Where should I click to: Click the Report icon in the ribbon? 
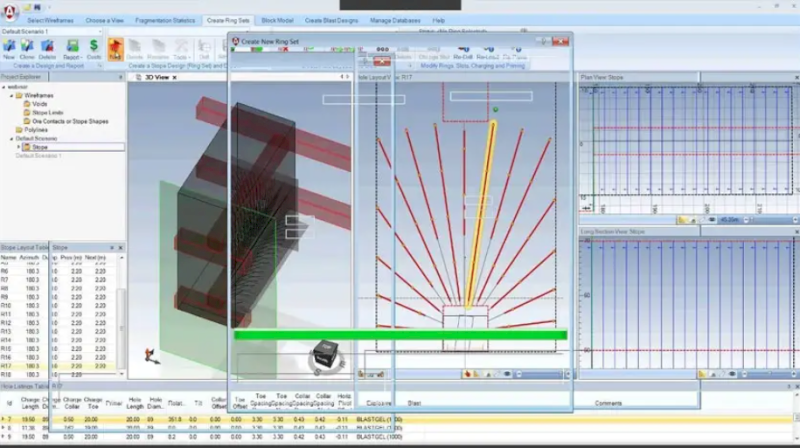(x=72, y=49)
